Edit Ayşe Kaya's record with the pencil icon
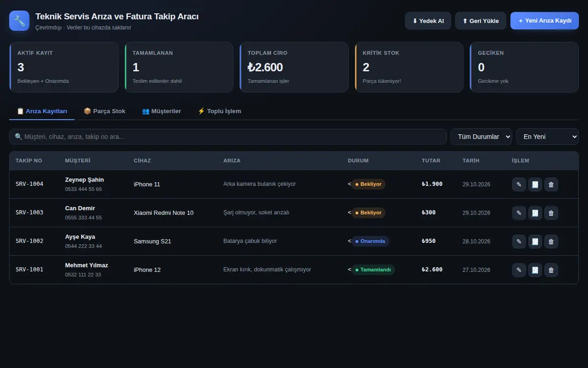The width and height of the screenshot is (588, 368). tap(519, 241)
